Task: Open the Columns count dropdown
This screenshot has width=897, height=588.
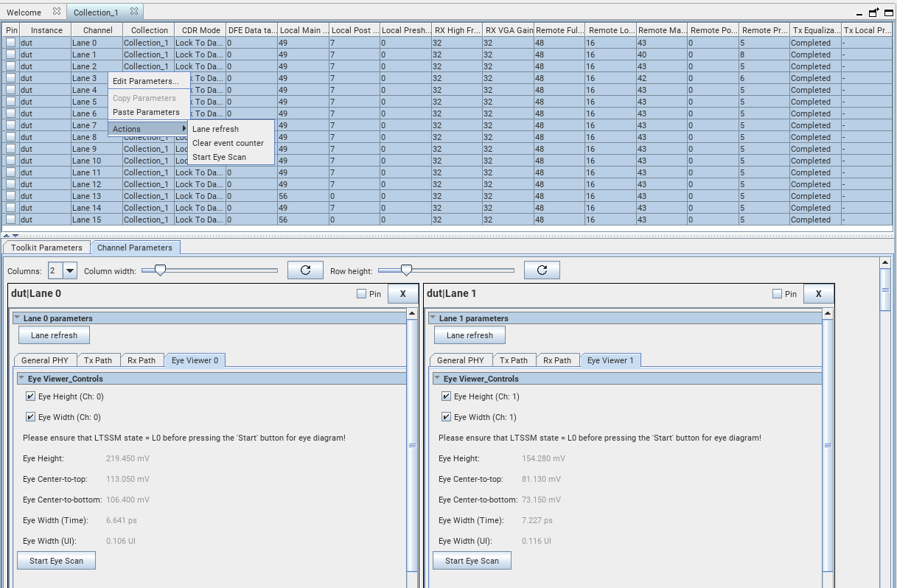Action: 70,270
